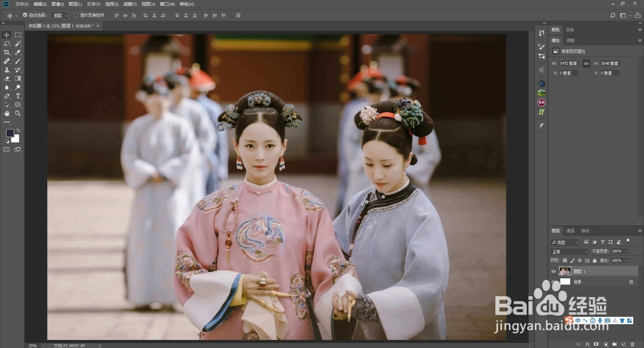Select the Magic Wand tool

point(18,44)
